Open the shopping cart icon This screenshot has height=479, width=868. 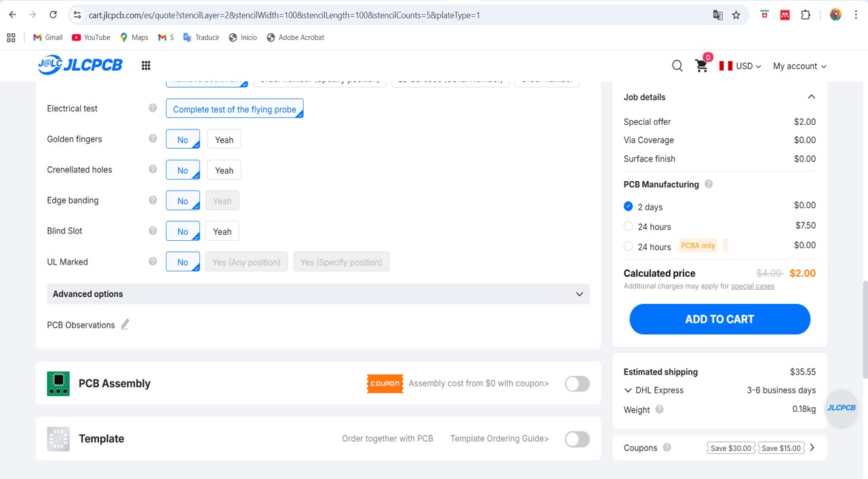coord(702,66)
